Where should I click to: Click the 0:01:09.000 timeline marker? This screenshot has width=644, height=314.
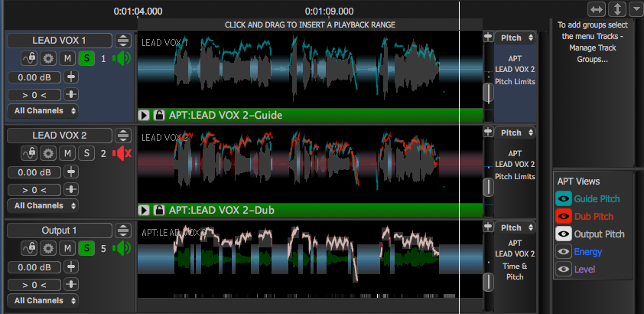(x=329, y=11)
